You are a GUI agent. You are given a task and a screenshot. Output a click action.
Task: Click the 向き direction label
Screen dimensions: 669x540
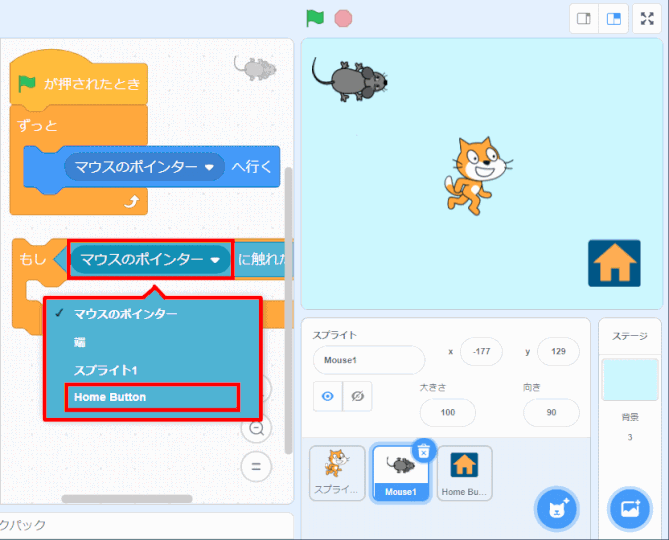click(x=532, y=387)
